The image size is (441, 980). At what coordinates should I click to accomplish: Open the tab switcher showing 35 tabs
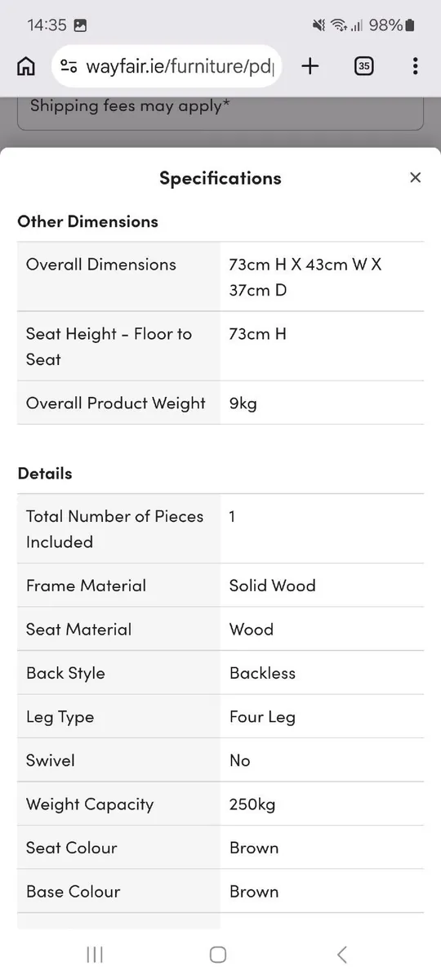click(364, 66)
